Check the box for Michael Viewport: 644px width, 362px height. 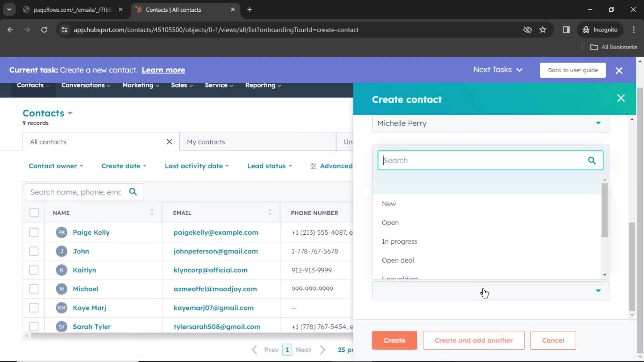pos(34,289)
